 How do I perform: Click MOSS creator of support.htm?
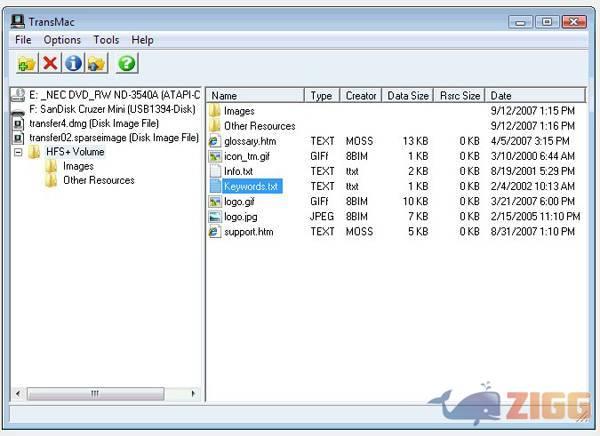tap(359, 232)
